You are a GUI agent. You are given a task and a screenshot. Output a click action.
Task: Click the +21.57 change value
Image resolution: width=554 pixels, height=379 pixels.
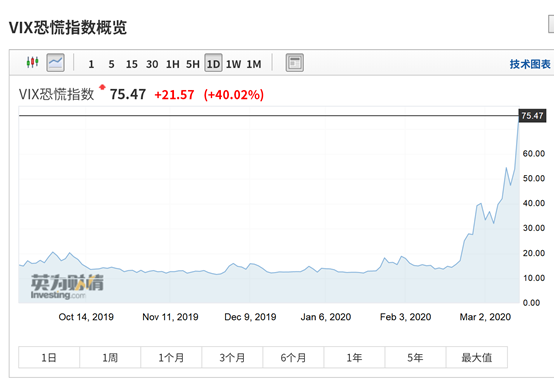[x=175, y=95]
